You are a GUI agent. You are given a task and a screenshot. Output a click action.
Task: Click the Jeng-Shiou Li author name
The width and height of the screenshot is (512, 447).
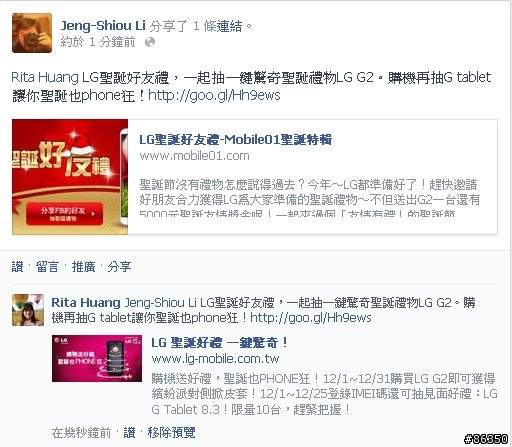[x=103, y=26]
